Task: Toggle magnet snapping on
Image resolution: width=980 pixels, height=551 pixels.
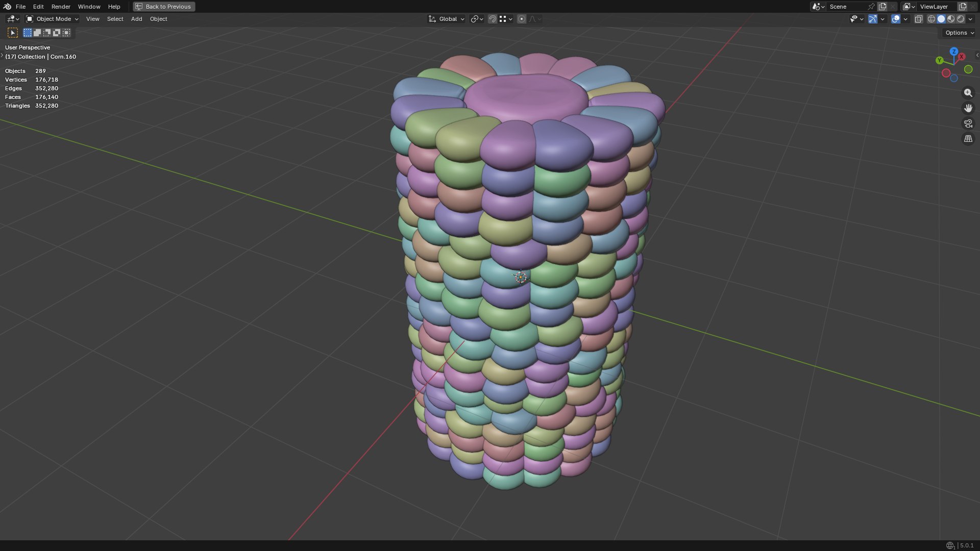Action: 493,19
